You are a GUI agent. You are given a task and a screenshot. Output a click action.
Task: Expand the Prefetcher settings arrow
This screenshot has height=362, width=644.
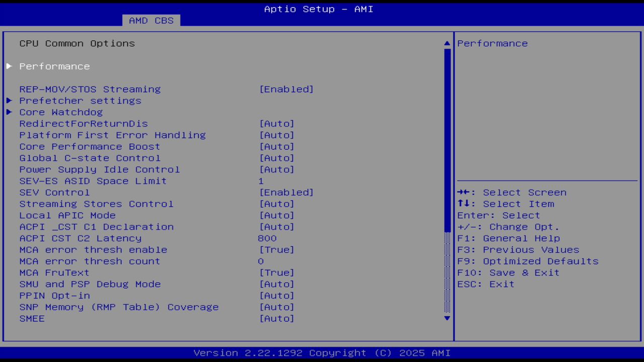tap(9, 101)
